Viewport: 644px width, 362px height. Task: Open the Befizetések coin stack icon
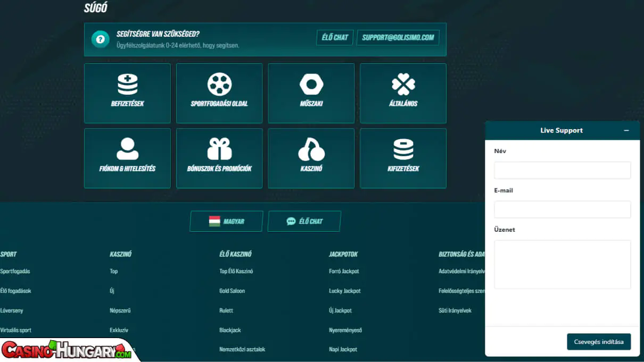tap(127, 85)
